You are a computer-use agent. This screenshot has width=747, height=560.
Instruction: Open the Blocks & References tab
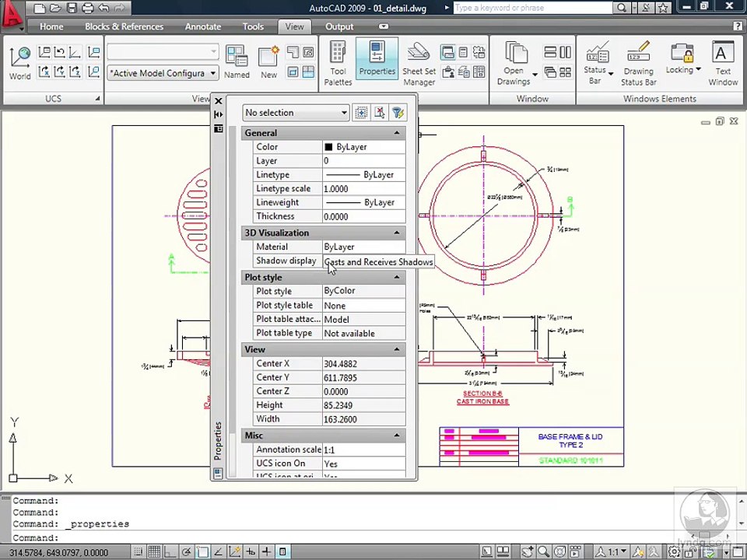[x=124, y=26]
